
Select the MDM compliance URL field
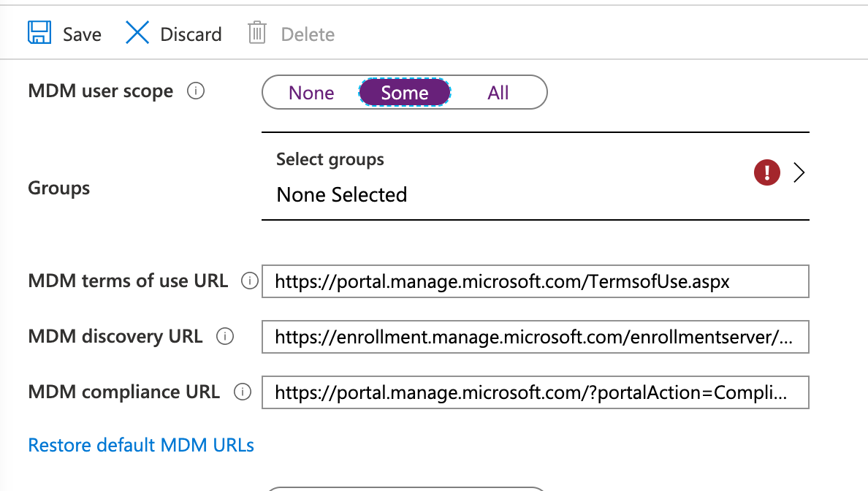pyautogui.click(x=535, y=392)
